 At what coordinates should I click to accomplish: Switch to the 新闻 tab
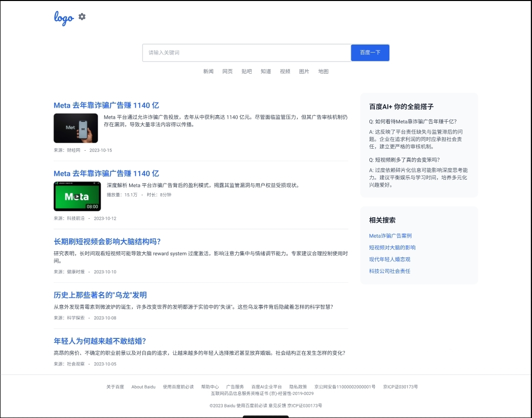[x=208, y=72]
